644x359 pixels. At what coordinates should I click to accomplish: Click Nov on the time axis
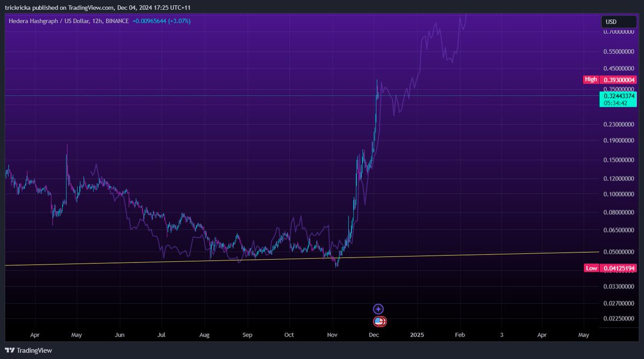(332, 334)
